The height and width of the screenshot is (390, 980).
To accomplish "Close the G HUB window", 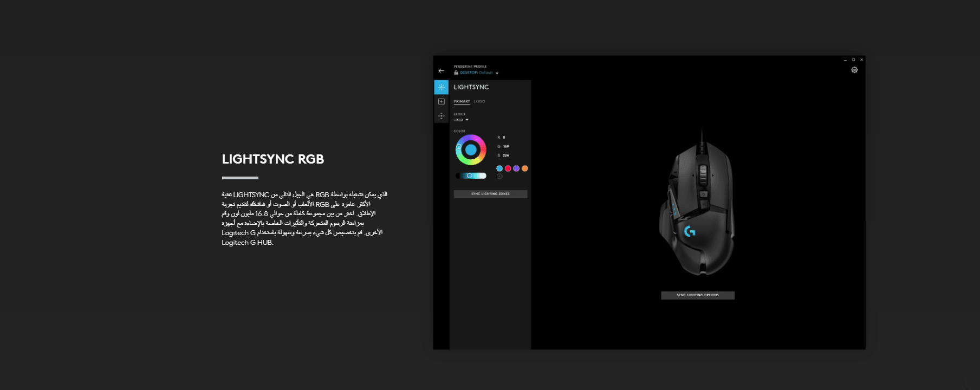I will point(861,60).
